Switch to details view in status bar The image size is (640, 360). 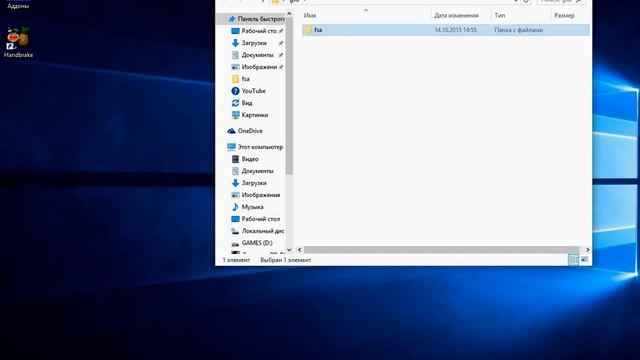(x=573, y=260)
